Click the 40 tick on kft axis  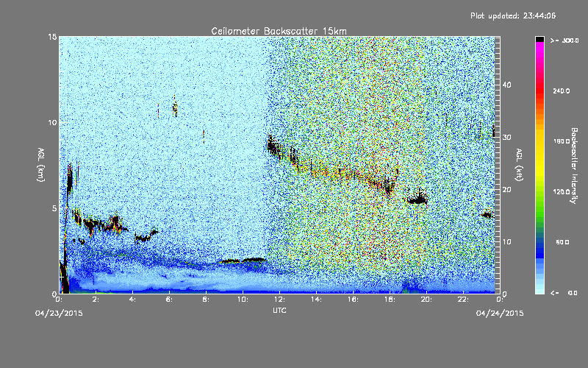point(506,85)
